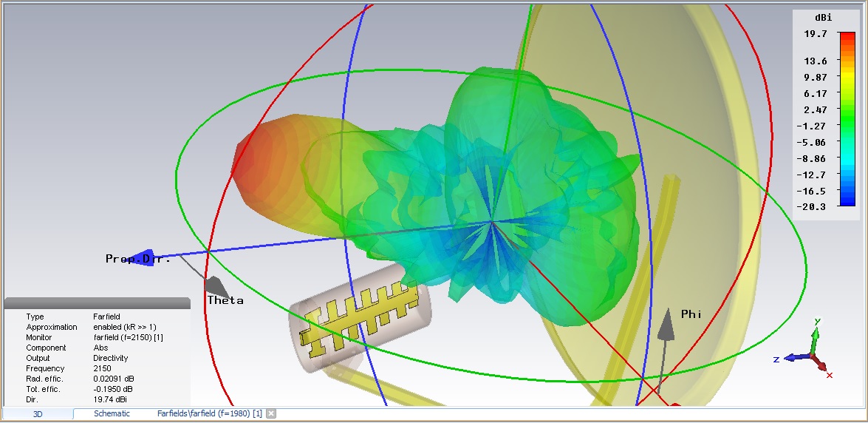Click the Tot. effic. -0.1950 dB value
Image resolution: width=868 pixels, height=423 pixels.
pyautogui.click(x=113, y=389)
